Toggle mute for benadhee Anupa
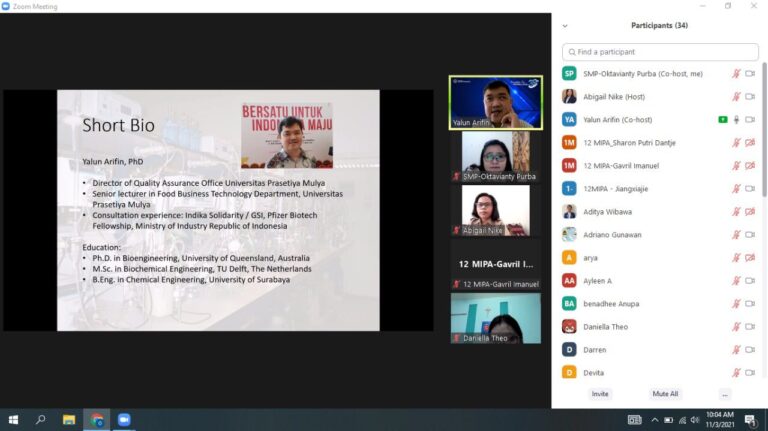 [737, 304]
